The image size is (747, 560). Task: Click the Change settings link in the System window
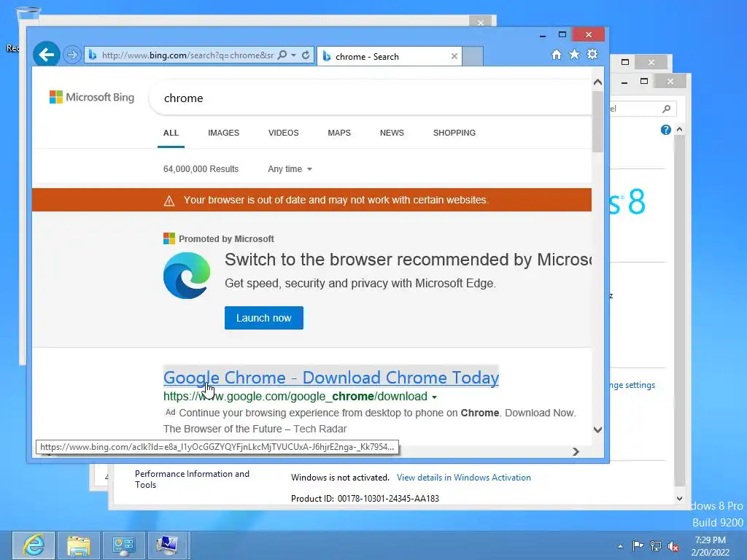632,385
